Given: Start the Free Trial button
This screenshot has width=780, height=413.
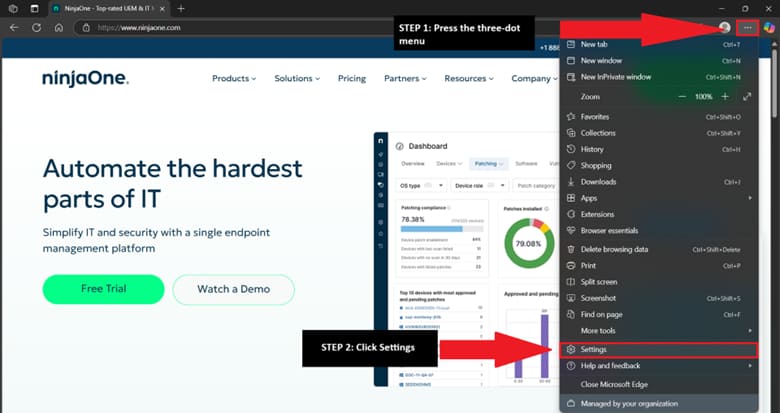Looking at the screenshot, I should (103, 289).
